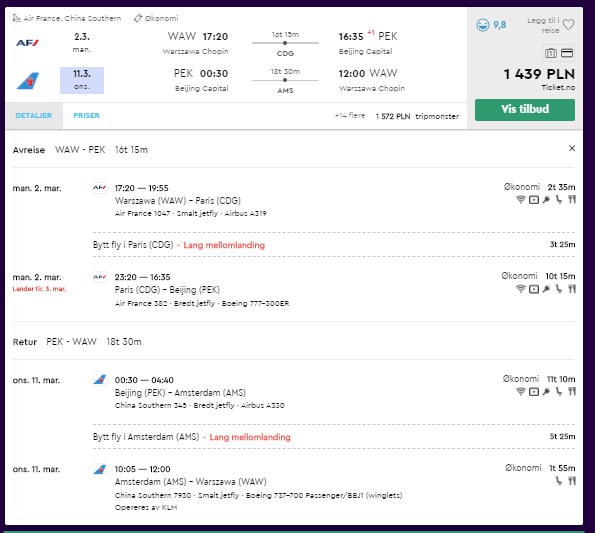Click the 1 572 PLN tripmonster offer
595x533 pixels.
pos(417,116)
